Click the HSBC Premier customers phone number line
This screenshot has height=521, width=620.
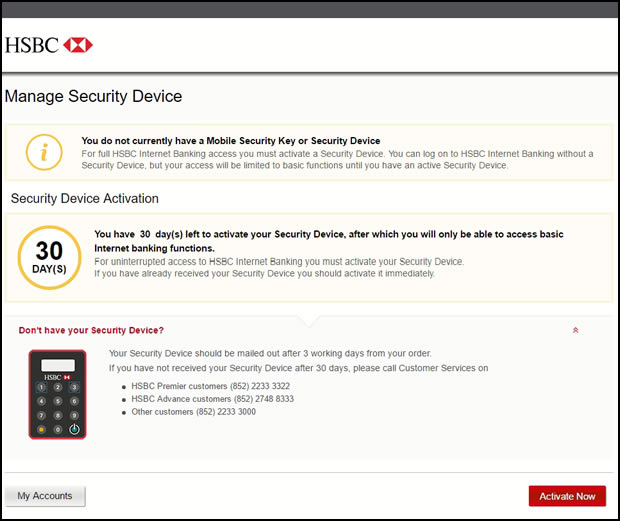pos(210,386)
